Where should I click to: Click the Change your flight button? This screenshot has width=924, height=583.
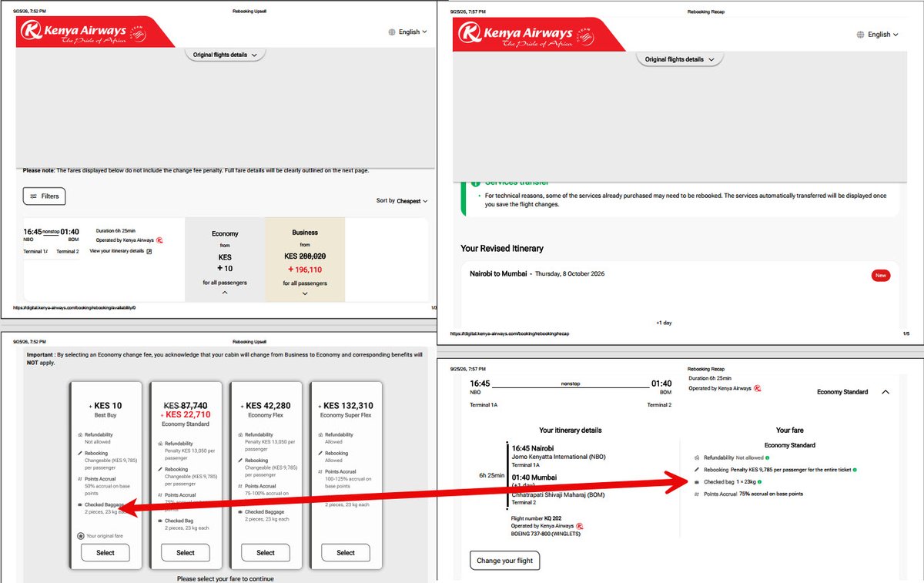tap(505, 561)
